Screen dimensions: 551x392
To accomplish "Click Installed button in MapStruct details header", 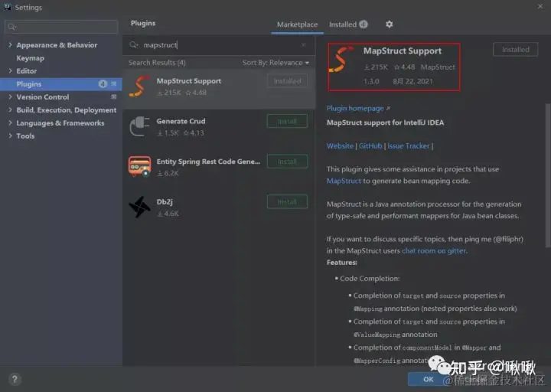I will [x=516, y=50].
